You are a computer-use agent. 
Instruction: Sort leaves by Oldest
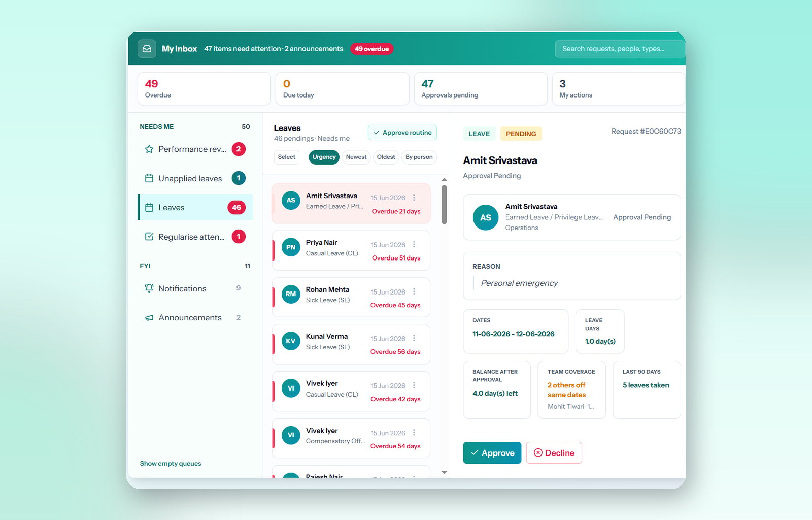coord(386,157)
